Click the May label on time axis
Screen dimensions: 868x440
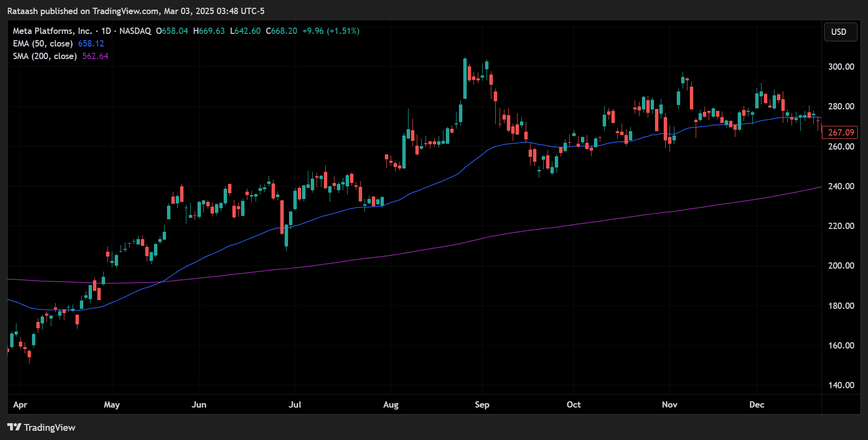[112, 405]
